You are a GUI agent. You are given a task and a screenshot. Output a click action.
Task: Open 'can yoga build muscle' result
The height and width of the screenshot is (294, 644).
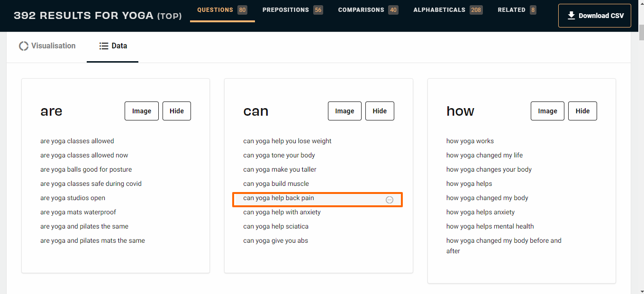276,184
